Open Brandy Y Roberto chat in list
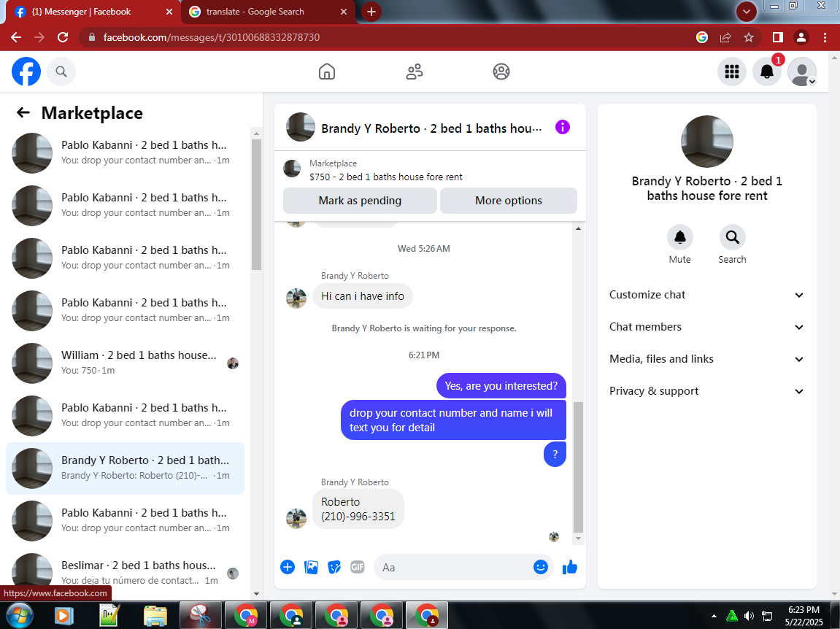This screenshot has width=840, height=629. 125,468
